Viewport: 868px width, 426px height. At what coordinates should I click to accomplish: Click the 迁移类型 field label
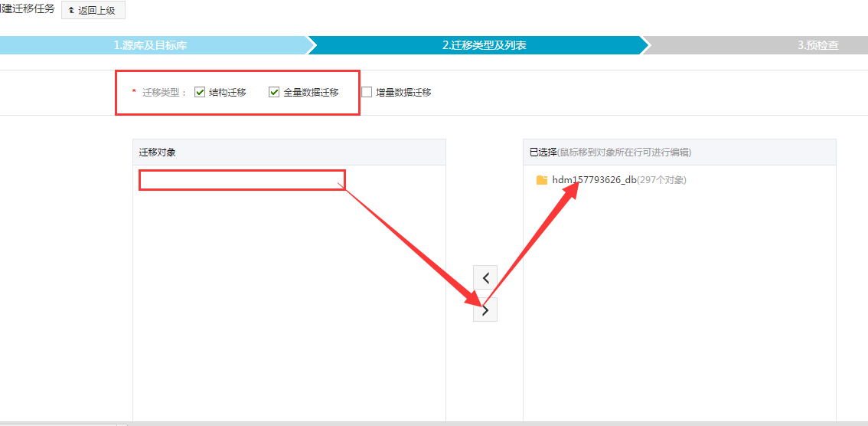(163, 93)
